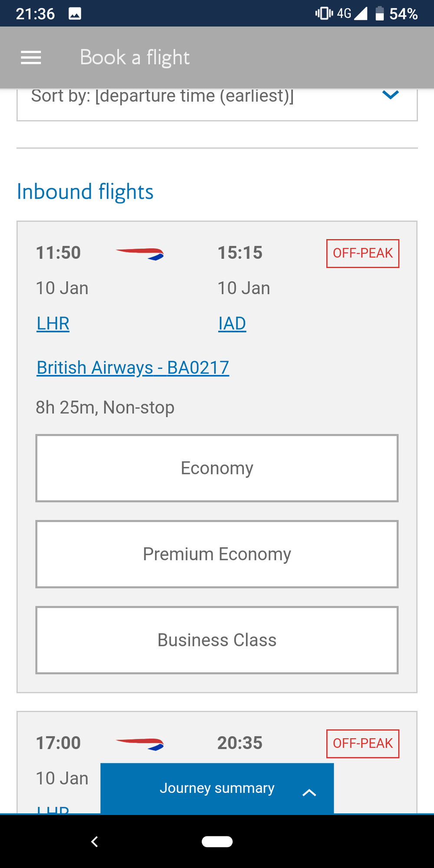
Task: Tap the British Airways logo on 11:50 flight
Action: 140,253
